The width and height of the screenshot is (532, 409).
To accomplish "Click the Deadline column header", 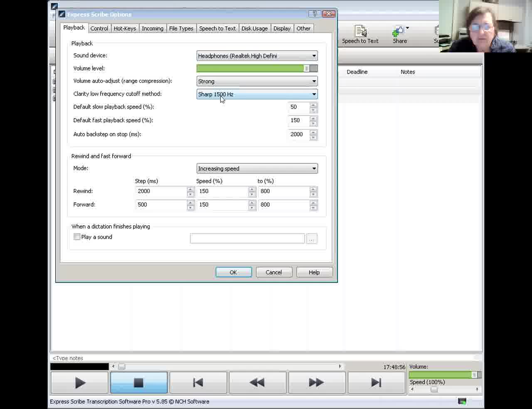I will [357, 71].
